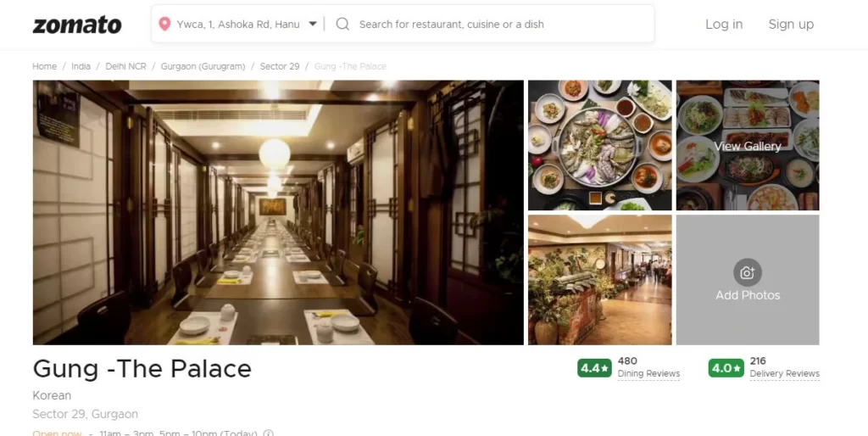The image size is (868, 436).
Task: Click the 480 dining review count
Action: coord(627,361)
